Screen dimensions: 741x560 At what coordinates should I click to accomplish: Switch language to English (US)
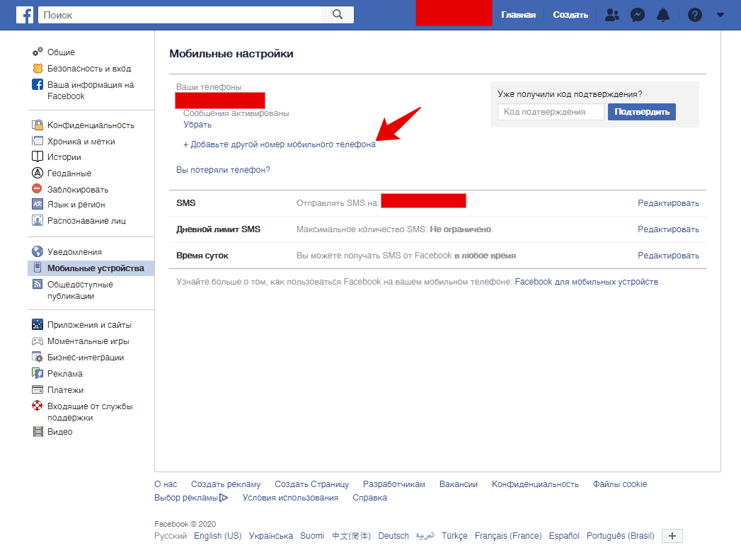coord(217,536)
